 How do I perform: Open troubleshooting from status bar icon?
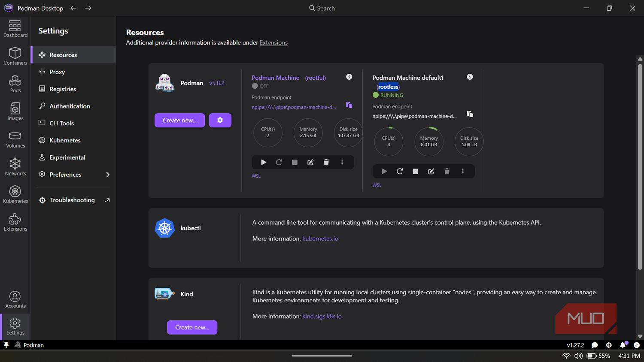coord(609,345)
